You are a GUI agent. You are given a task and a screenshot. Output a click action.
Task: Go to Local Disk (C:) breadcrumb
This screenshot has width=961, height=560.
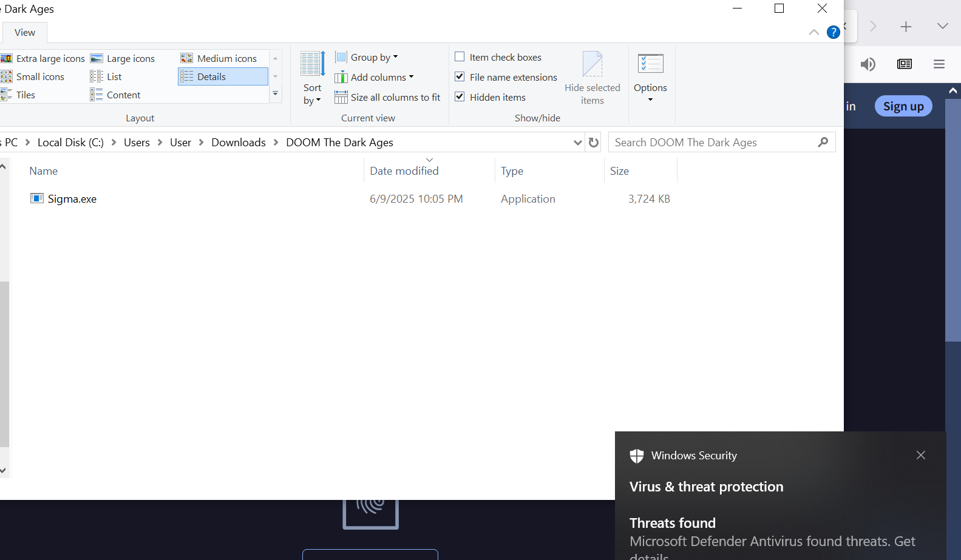70,143
